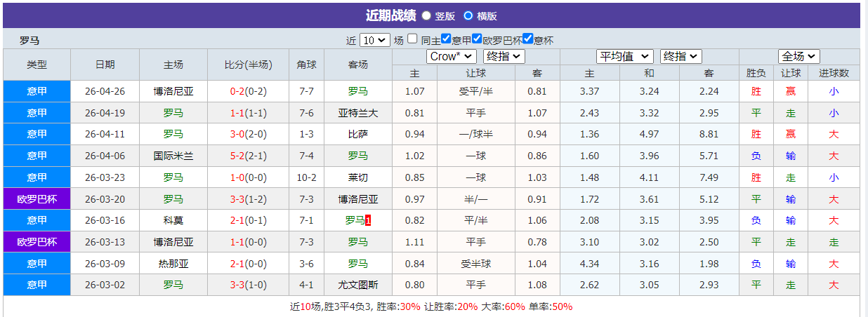
Task: Select the 竖版 radio button
Action: pos(426,15)
